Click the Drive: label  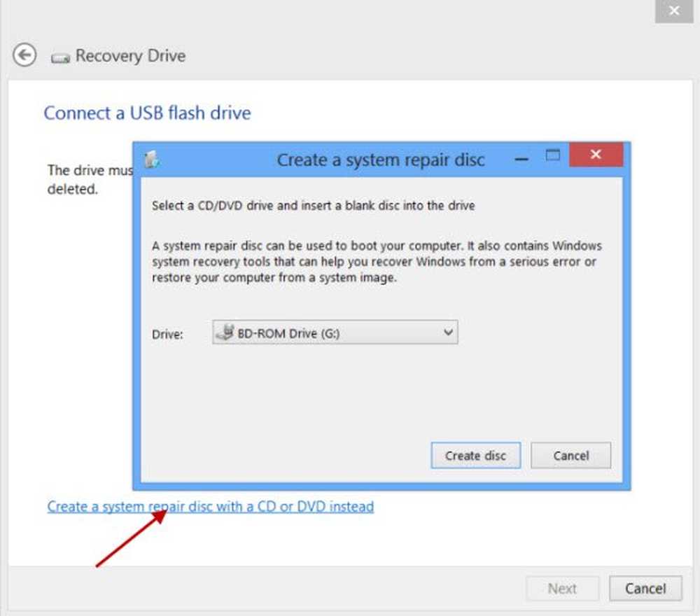point(167,335)
